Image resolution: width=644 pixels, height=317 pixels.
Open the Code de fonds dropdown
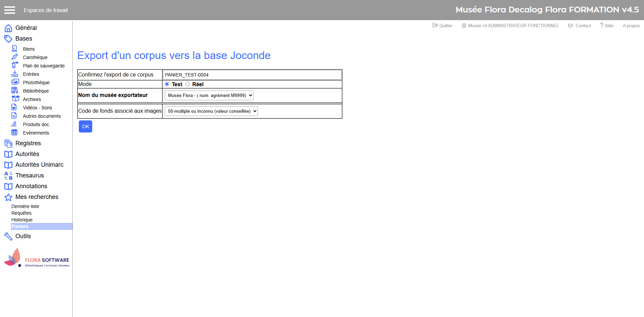[211, 111]
